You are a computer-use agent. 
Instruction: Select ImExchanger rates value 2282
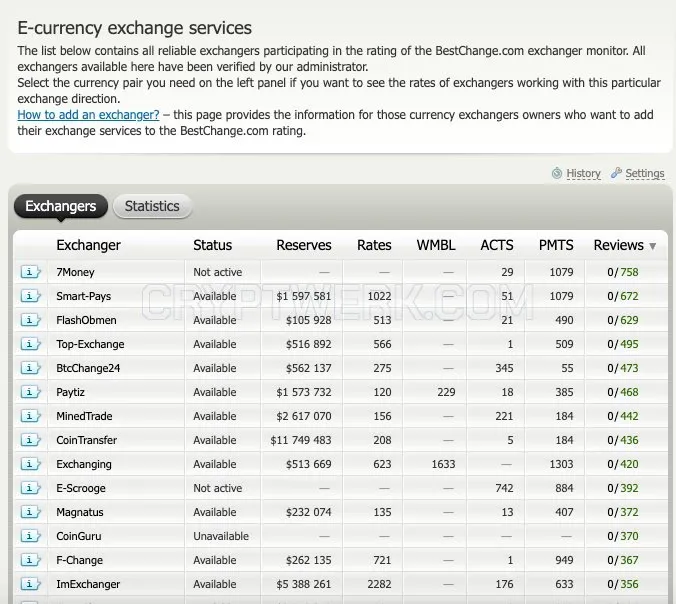(379, 584)
